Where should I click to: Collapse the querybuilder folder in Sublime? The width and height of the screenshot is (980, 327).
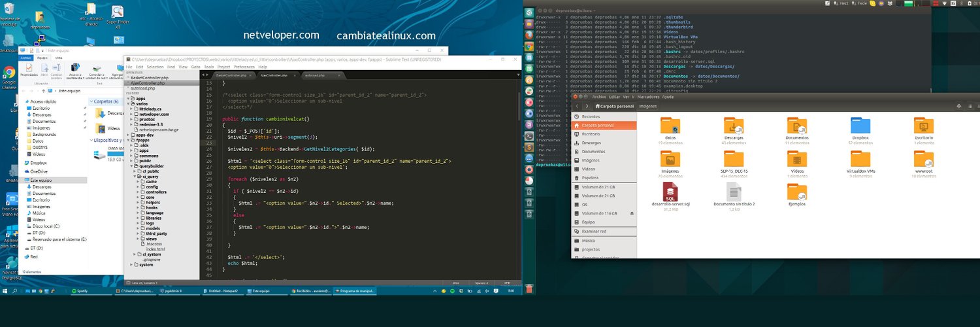pyautogui.click(x=130, y=166)
